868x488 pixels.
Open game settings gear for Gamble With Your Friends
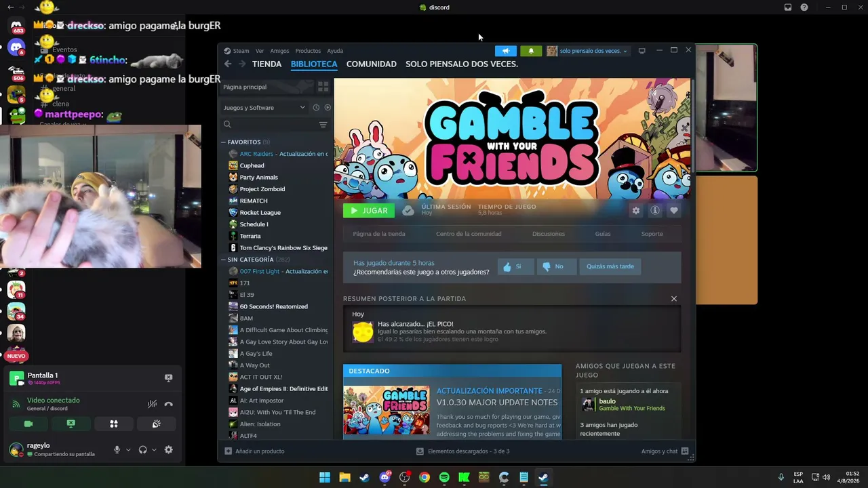pyautogui.click(x=636, y=211)
